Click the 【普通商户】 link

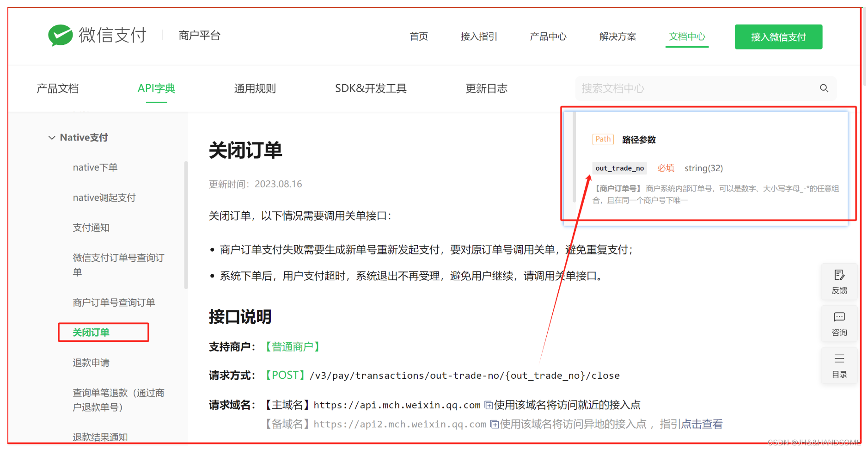(292, 347)
